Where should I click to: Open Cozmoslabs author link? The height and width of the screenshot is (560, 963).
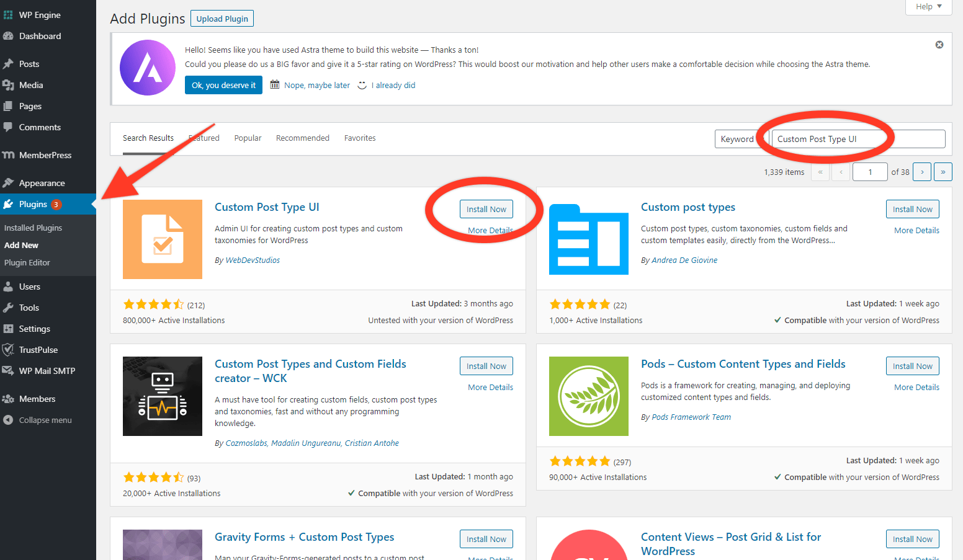[x=246, y=443]
